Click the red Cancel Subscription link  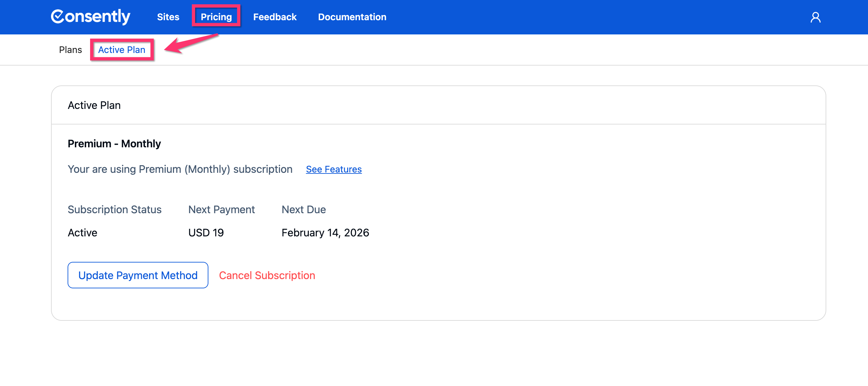tap(267, 275)
